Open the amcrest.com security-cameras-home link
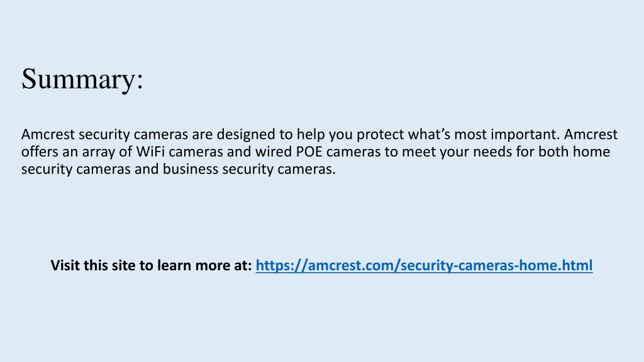Image resolution: width=644 pixels, height=362 pixels. coord(424,266)
